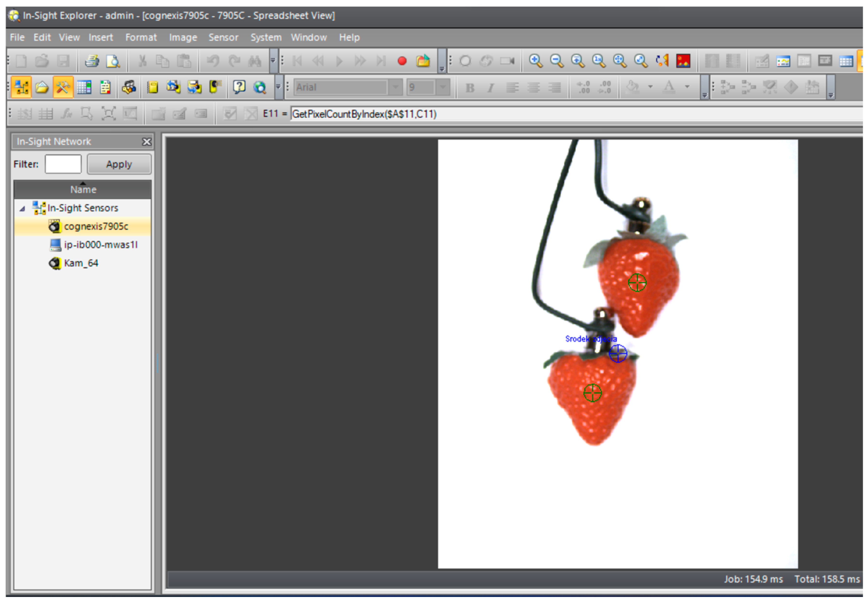The image size is (868, 604).
Task: Open the Sensor menu
Action: coord(223,37)
